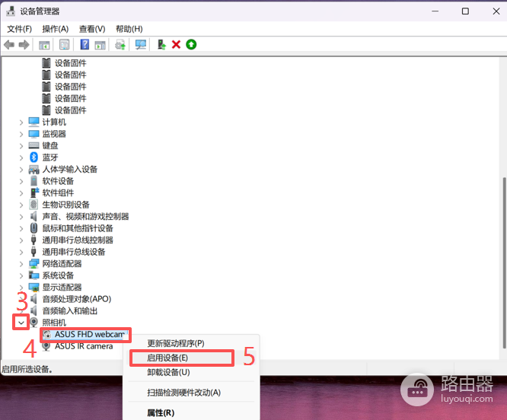Screen dimensions: 507x420
Task: Click Scan for hardware changes monitor icon
Action: point(141,45)
